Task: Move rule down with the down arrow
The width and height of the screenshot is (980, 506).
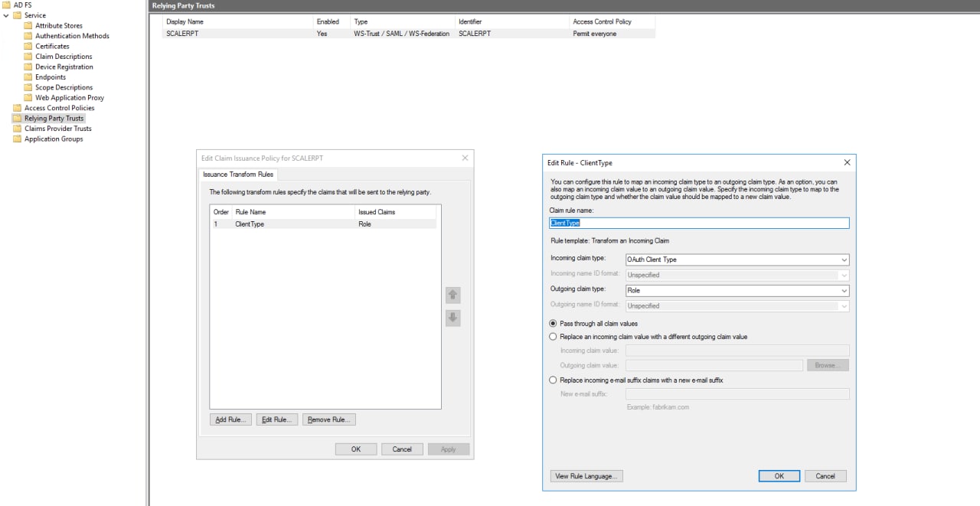Action: click(452, 318)
